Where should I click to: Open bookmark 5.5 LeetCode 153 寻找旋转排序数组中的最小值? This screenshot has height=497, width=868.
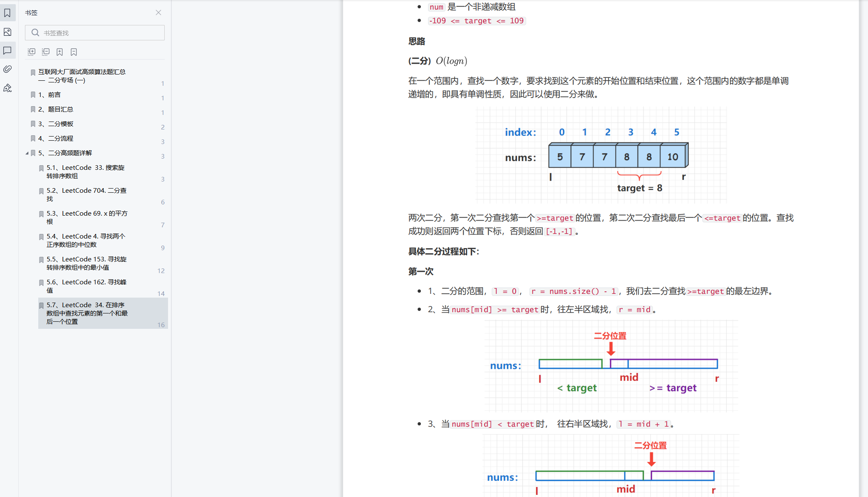[87, 263]
